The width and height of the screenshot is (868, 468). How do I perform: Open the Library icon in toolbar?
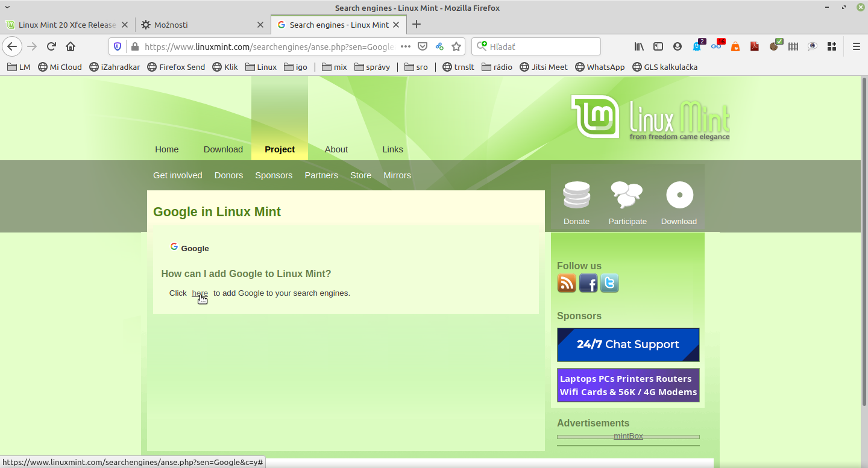click(639, 46)
